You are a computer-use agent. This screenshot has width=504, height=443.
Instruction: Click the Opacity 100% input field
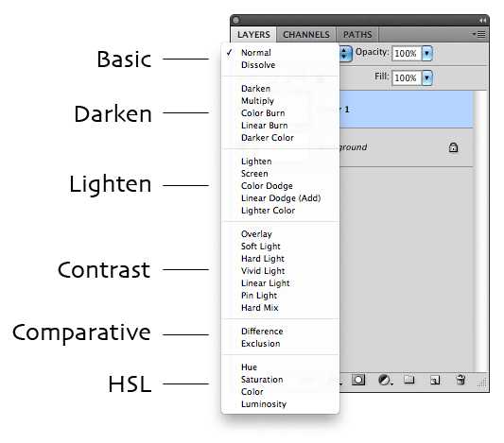tap(407, 53)
